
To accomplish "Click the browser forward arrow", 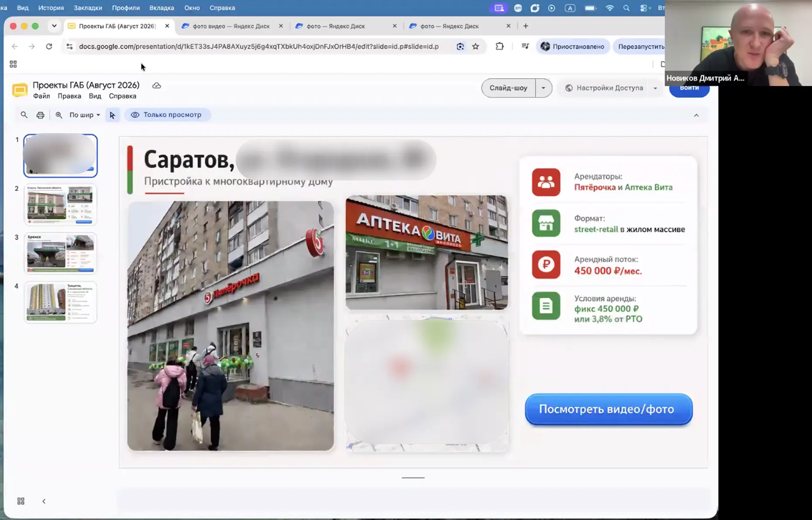I will pyautogui.click(x=31, y=46).
